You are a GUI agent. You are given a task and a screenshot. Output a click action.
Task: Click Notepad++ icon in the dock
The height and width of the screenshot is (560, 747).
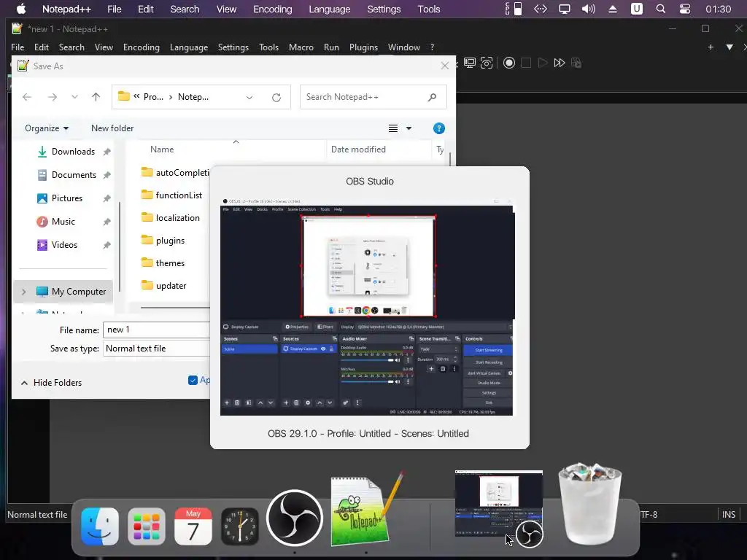click(x=366, y=510)
